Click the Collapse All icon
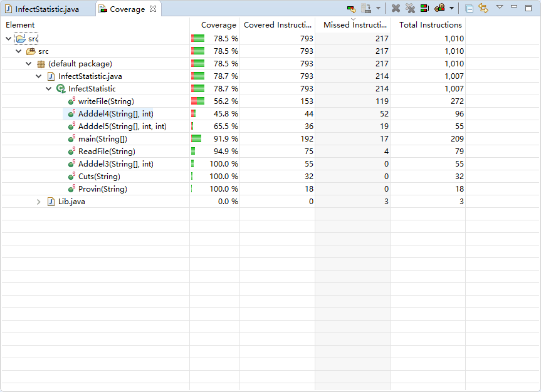 coord(470,9)
